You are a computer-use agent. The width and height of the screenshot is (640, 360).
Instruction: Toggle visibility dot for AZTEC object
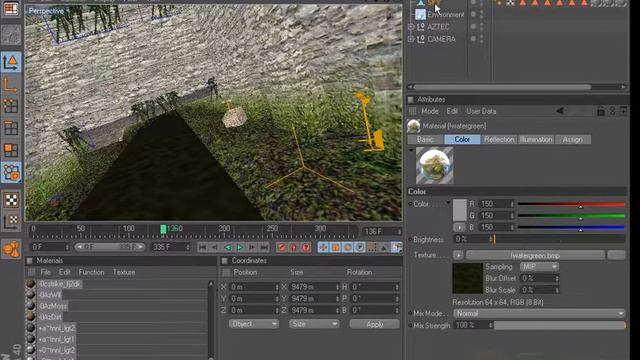tap(473, 27)
